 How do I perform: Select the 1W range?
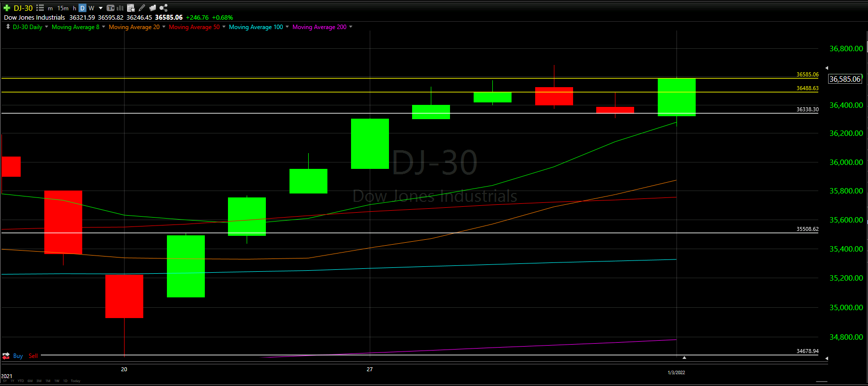point(57,381)
